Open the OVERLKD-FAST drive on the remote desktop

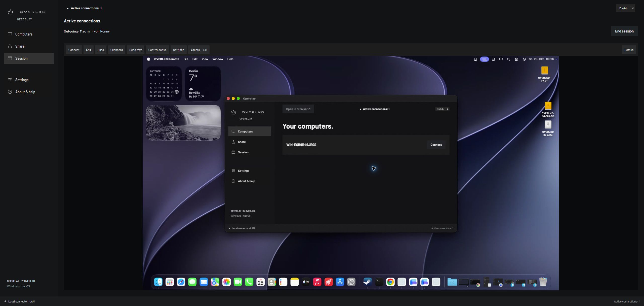pyautogui.click(x=544, y=74)
